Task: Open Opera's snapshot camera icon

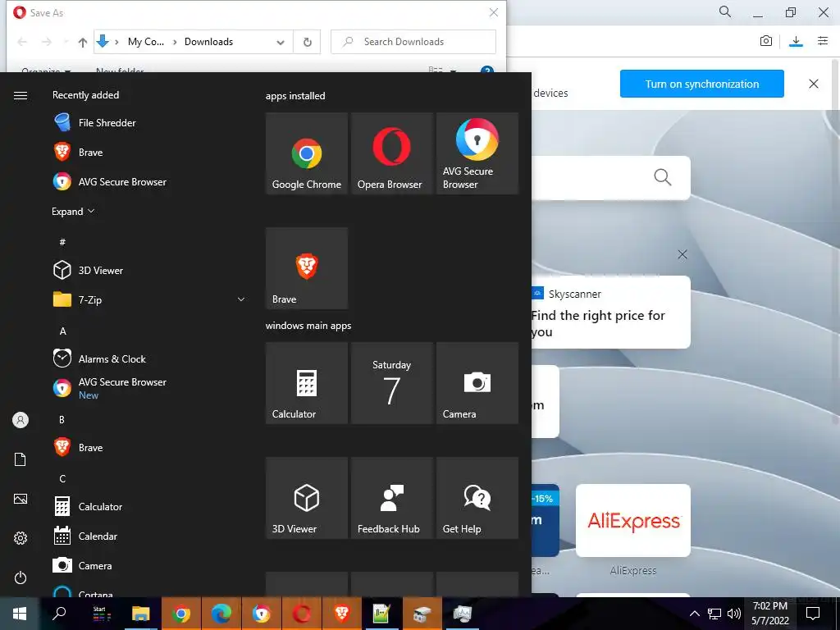Action: tap(766, 41)
